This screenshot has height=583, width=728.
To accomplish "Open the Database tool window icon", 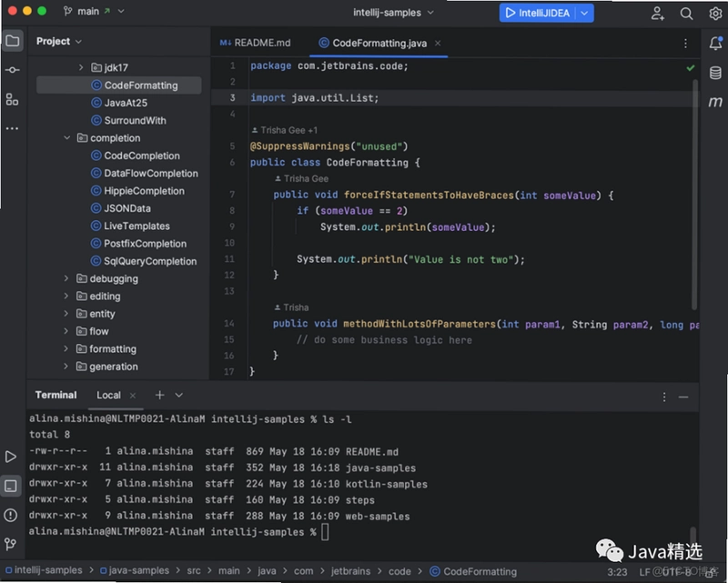I will pyautogui.click(x=715, y=73).
